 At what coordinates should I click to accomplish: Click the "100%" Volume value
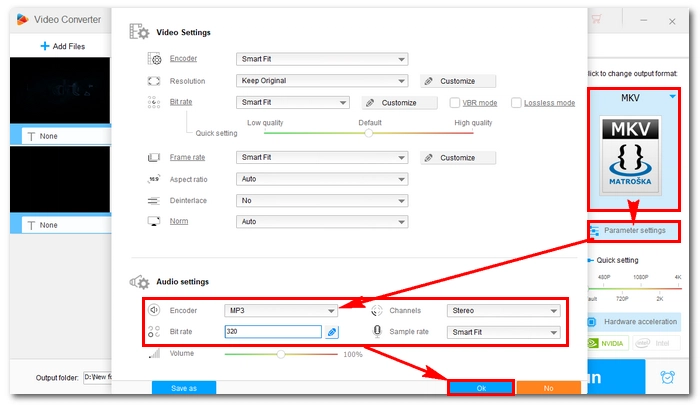353,354
